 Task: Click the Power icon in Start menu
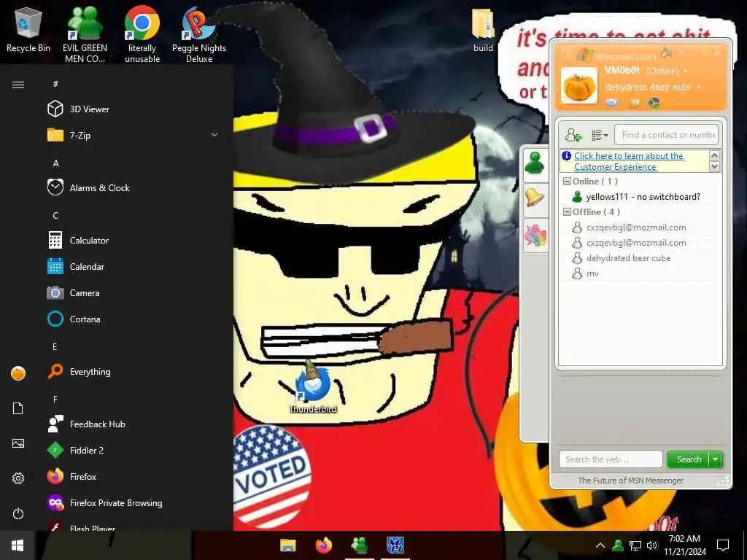tap(18, 513)
